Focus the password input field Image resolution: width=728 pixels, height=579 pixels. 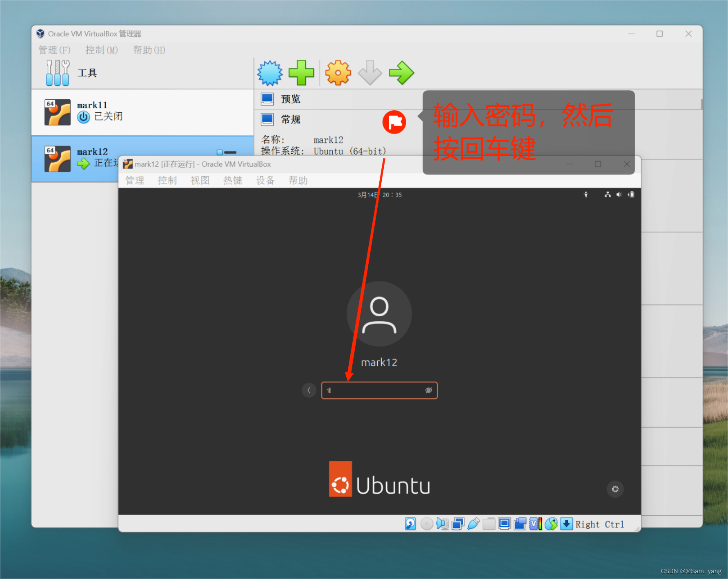[x=379, y=390]
